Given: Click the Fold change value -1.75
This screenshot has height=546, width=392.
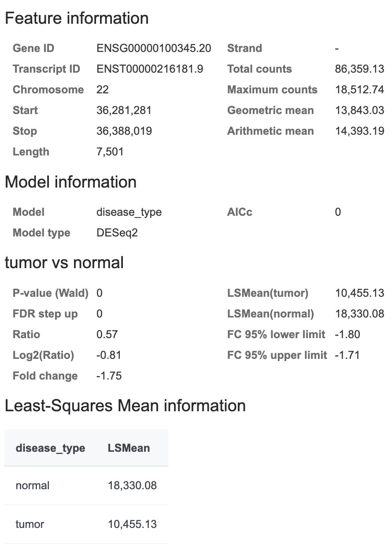Looking at the screenshot, I should coord(109,376).
